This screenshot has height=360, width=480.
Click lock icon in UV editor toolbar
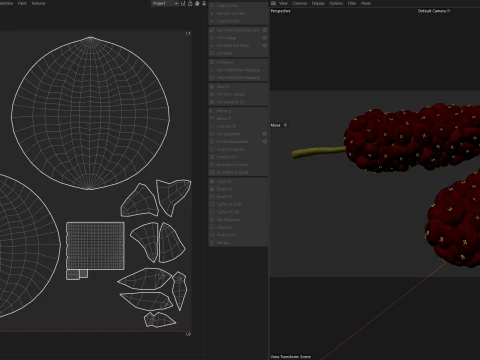pyautogui.click(x=190, y=3)
